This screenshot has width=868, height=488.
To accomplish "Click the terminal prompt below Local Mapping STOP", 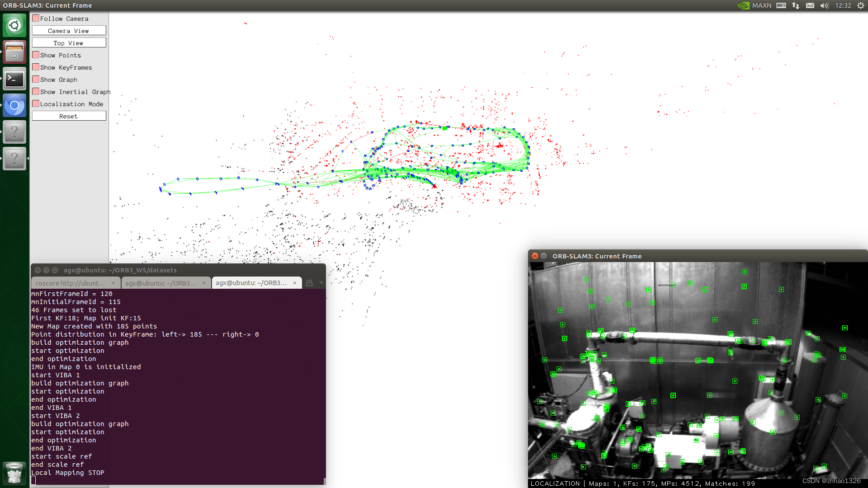I will pyautogui.click(x=34, y=481).
